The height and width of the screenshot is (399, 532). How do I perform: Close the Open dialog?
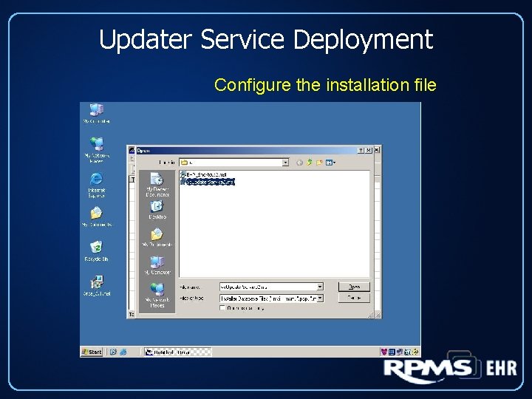tap(369, 150)
